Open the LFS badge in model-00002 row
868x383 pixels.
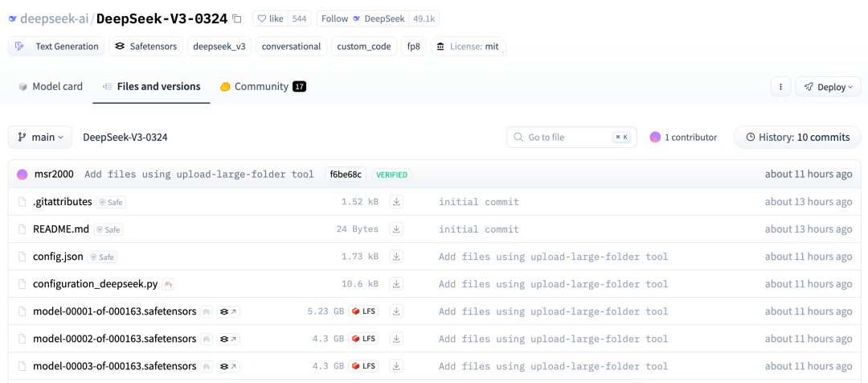(x=364, y=339)
